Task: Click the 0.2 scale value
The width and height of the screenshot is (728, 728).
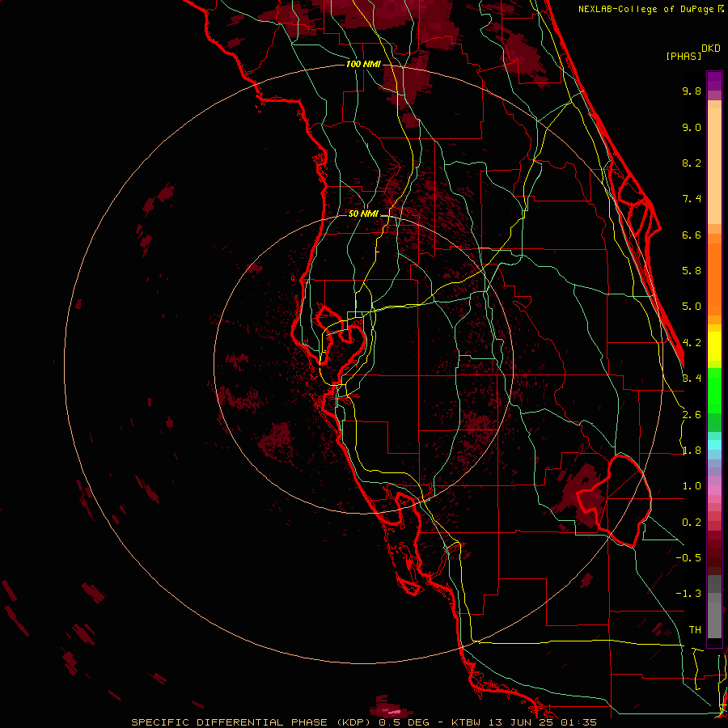Action: (692, 523)
